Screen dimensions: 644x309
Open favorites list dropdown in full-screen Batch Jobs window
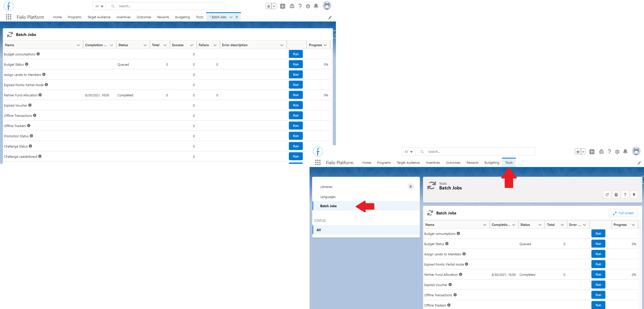click(274, 6)
